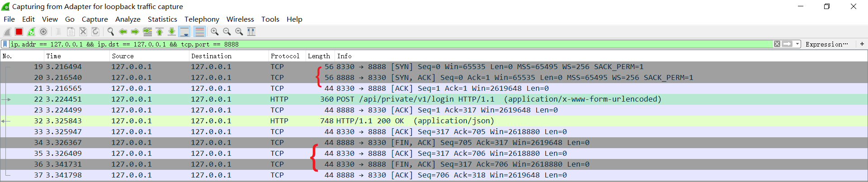The height and width of the screenshot is (182, 868).
Task: Sort by the Protocol column header
Action: (x=287, y=56)
